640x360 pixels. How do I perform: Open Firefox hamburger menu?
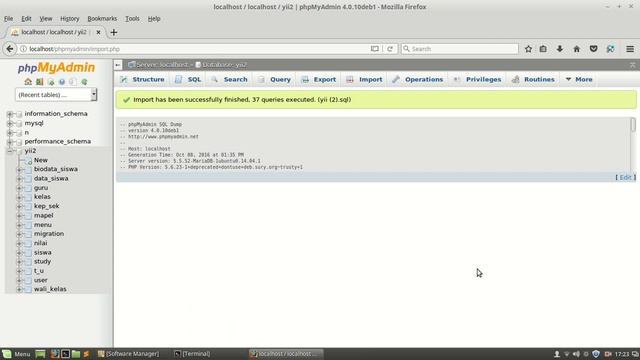(630, 49)
